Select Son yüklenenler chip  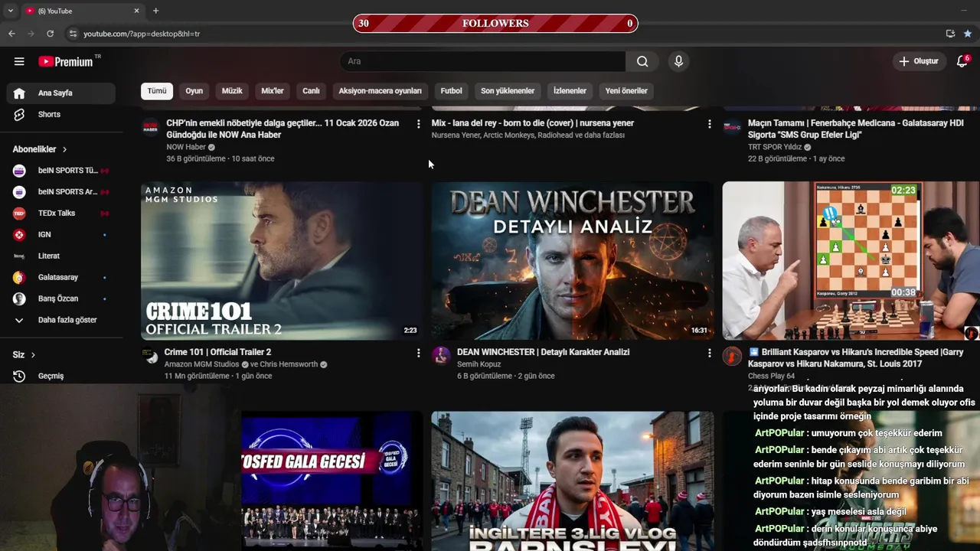(x=508, y=91)
